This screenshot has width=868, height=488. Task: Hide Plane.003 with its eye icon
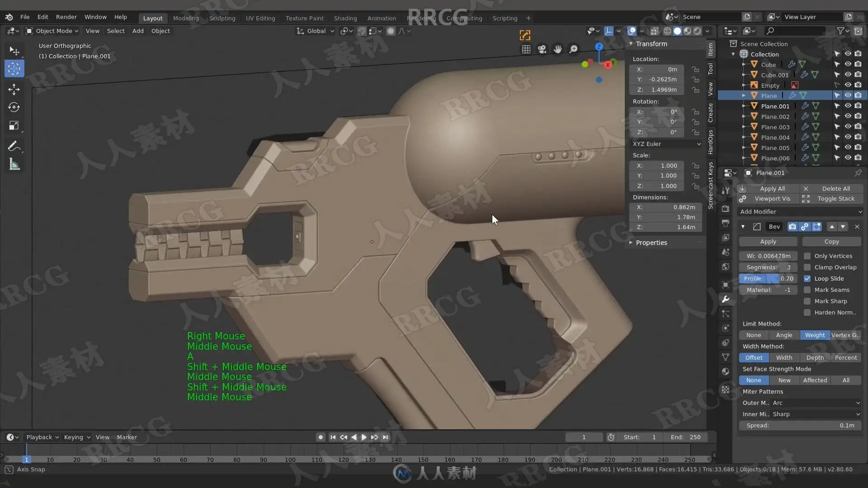click(848, 127)
